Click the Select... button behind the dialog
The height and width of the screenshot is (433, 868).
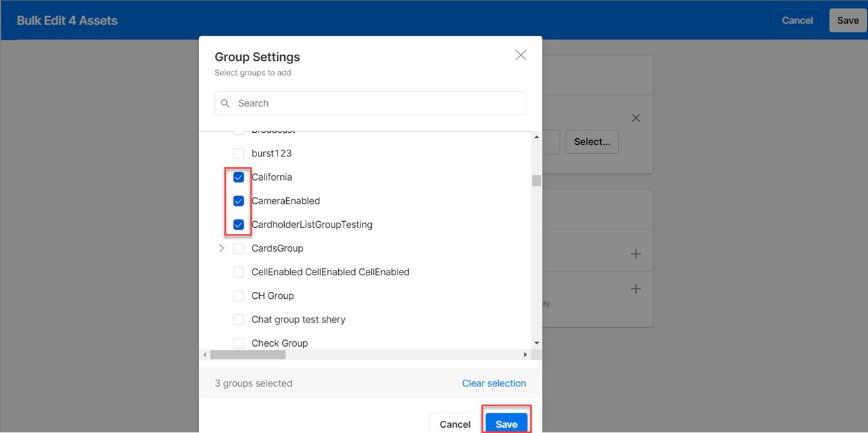(x=591, y=142)
